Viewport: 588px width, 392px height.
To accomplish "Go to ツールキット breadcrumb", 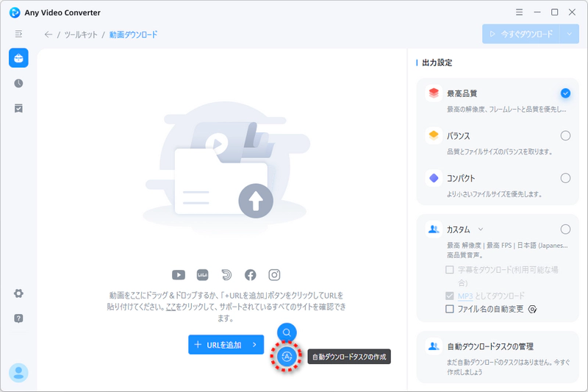I will coord(81,35).
